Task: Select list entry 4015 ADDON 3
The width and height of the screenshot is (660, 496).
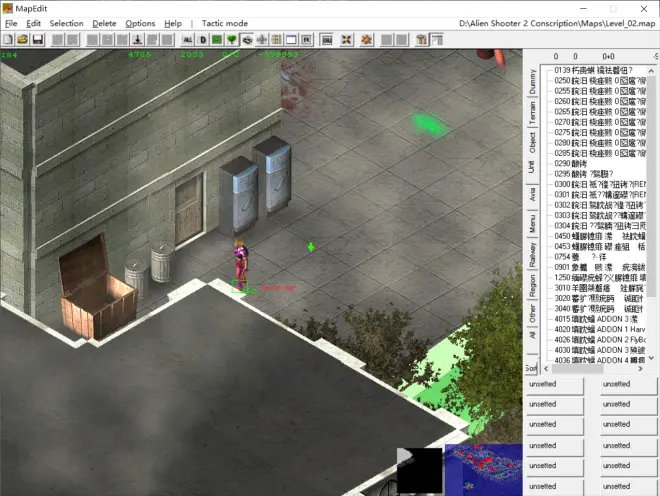Action: [x=596, y=319]
